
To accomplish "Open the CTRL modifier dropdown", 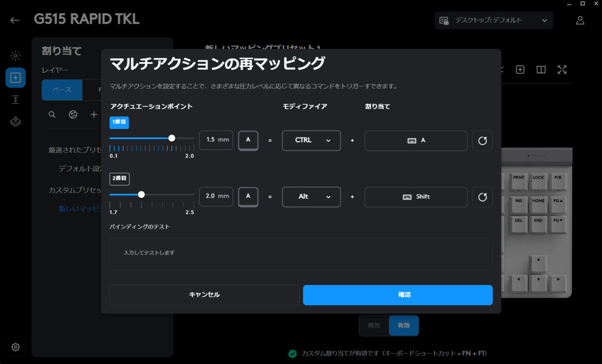I will coord(311,140).
